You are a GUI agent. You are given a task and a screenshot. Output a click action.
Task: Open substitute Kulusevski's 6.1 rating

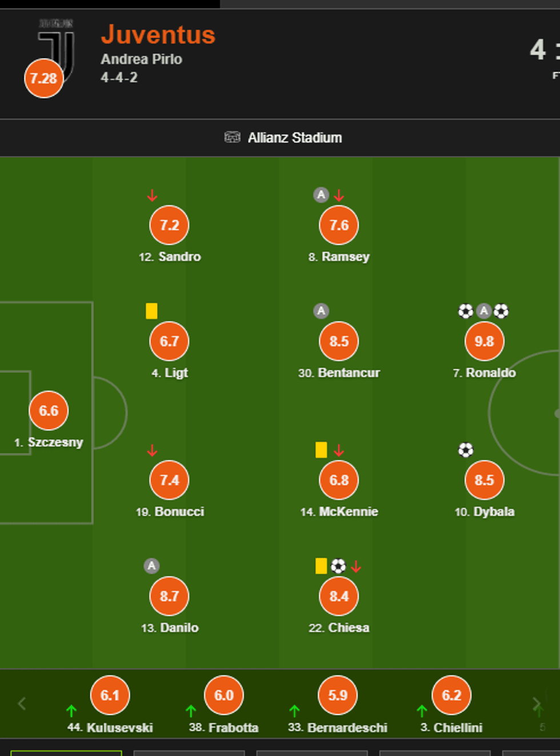coord(110,695)
